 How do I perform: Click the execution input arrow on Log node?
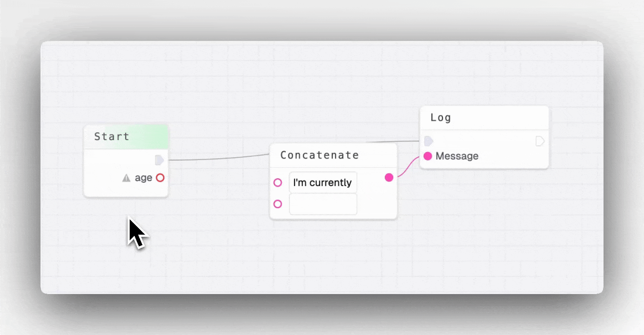[428, 141]
